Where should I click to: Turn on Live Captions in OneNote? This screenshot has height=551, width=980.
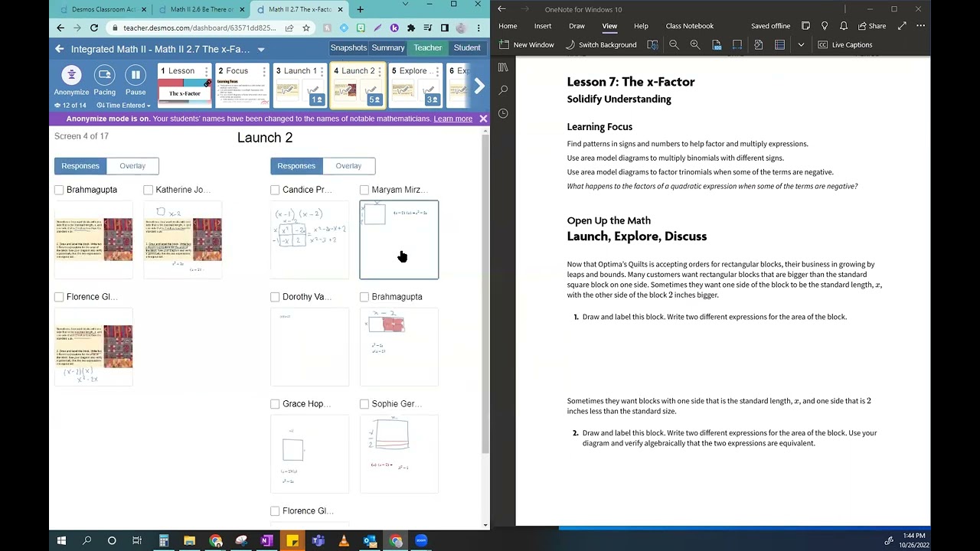tap(845, 44)
